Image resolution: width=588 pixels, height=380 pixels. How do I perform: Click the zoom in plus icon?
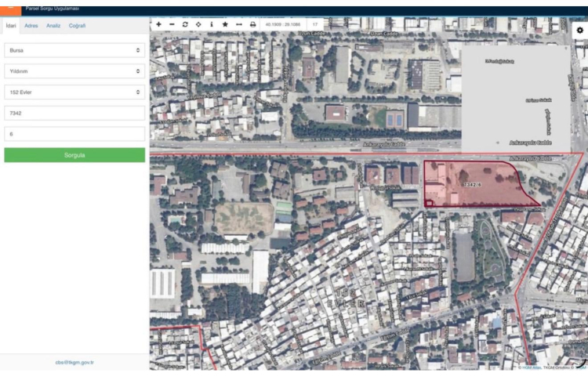pyautogui.click(x=158, y=24)
